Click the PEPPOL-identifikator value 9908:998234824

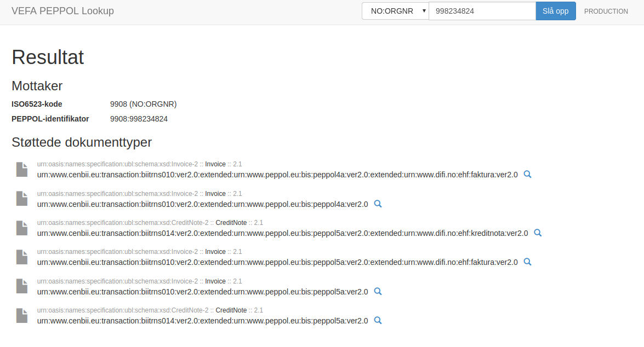click(139, 119)
